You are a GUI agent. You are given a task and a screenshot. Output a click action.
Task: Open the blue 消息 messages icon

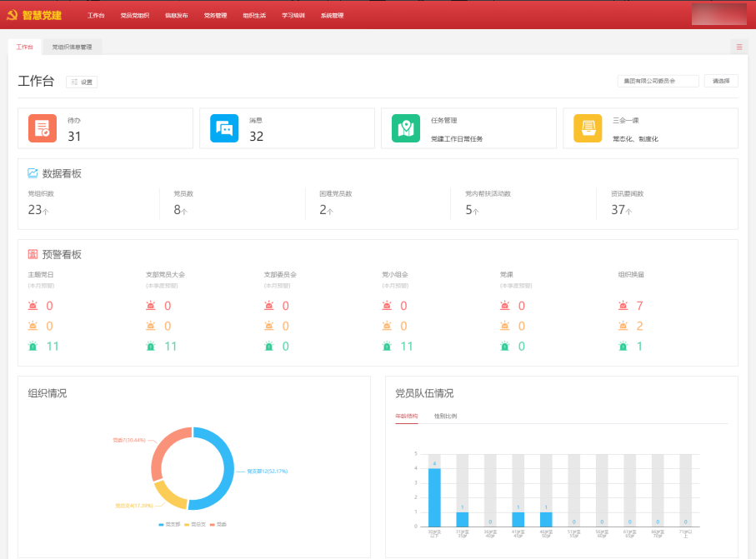[x=223, y=128]
